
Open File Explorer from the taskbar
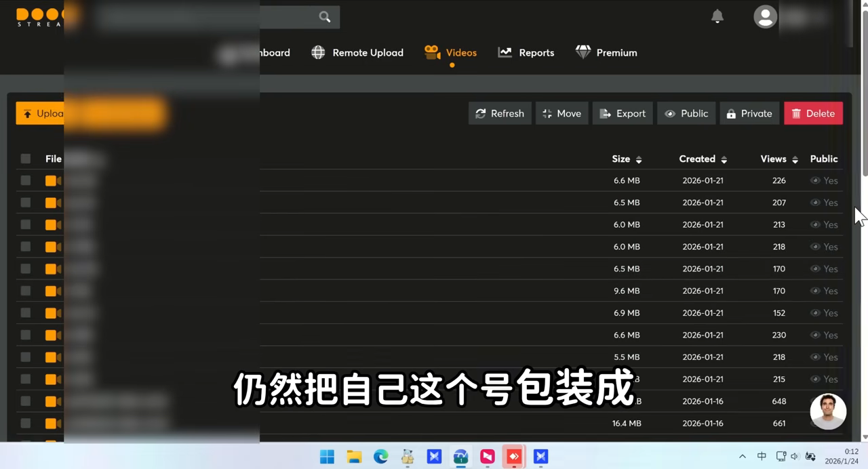pyautogui.click(x=354, y=457)
